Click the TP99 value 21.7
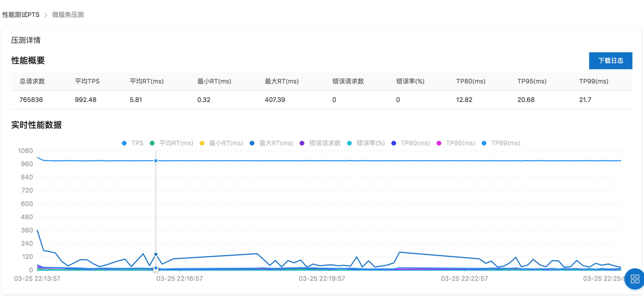 [585, 100]
